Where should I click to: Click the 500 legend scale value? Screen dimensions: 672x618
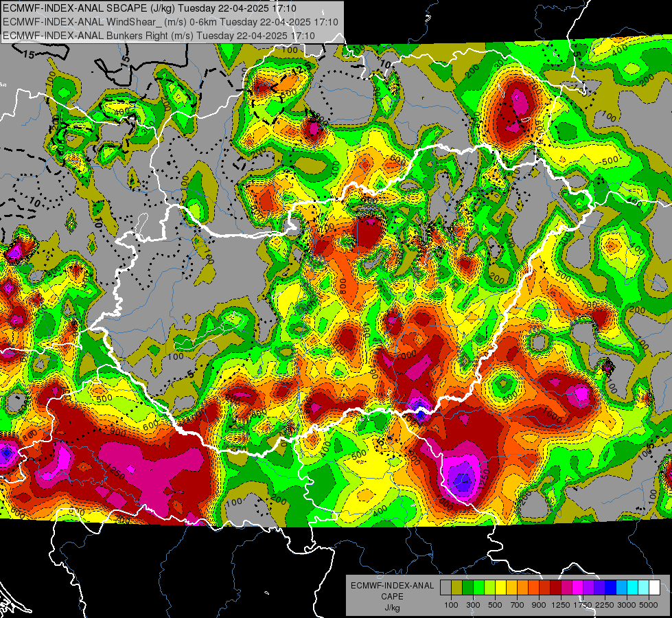tap(495, 605)
